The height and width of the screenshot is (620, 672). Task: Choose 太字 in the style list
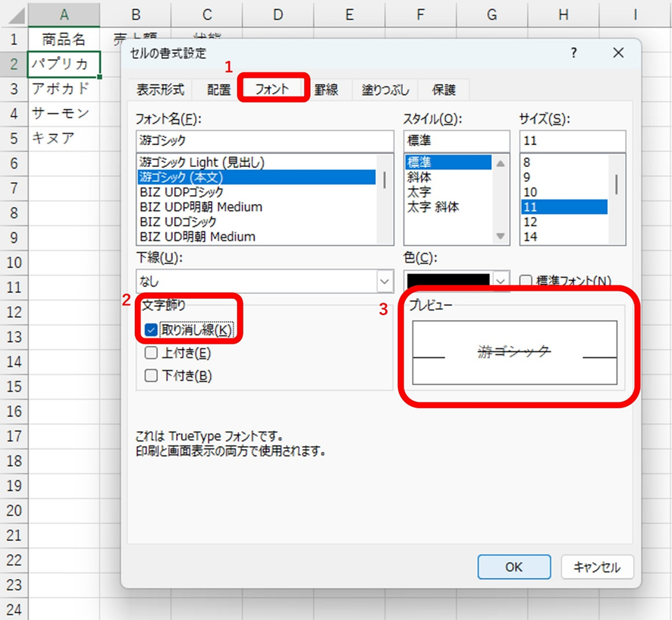pos(419,192)
